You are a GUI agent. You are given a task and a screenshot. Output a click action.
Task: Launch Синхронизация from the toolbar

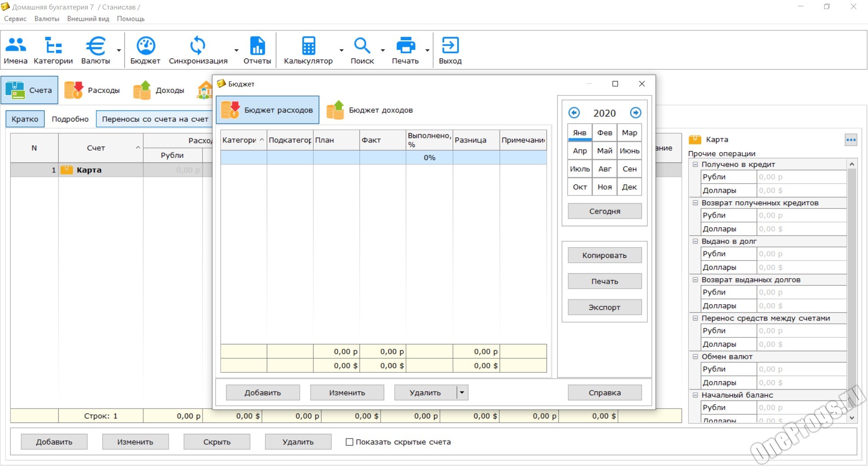pos(198,45)
